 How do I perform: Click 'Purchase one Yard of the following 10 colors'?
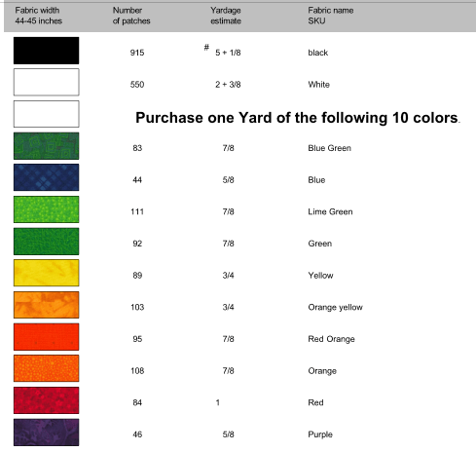pyautogui.click(x=296, y=118)
